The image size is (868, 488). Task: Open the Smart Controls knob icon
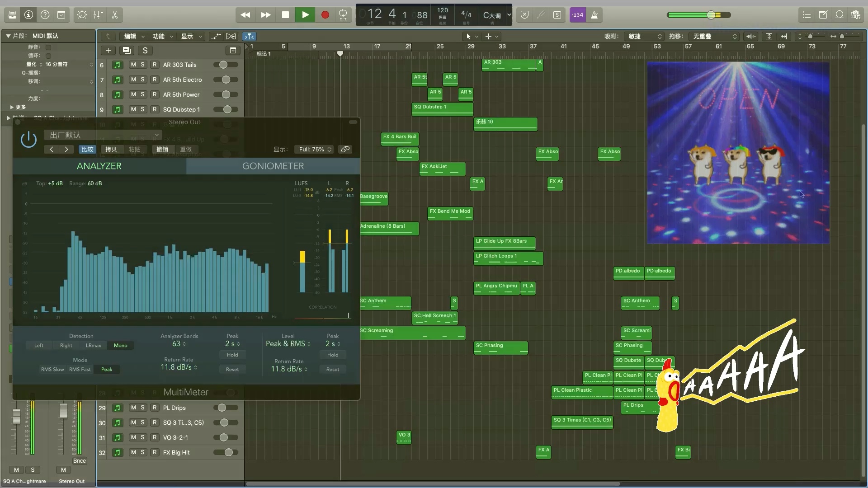pos(82,15)
